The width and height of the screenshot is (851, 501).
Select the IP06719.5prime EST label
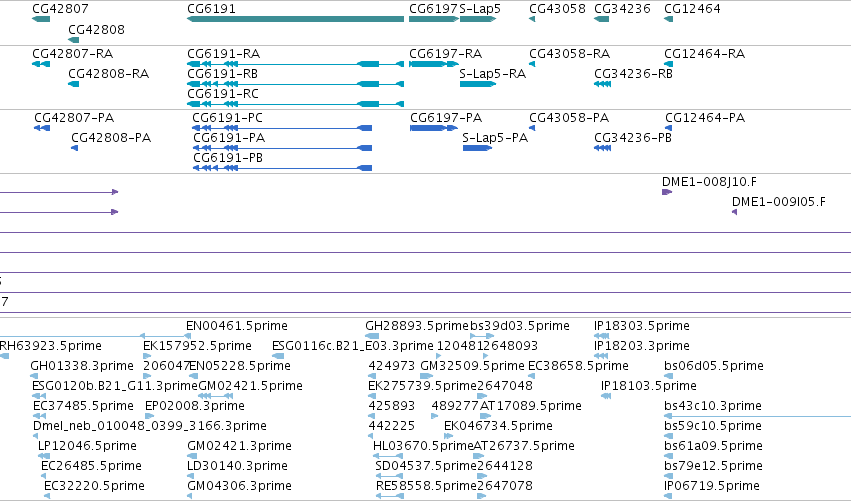tap(712, 486)
